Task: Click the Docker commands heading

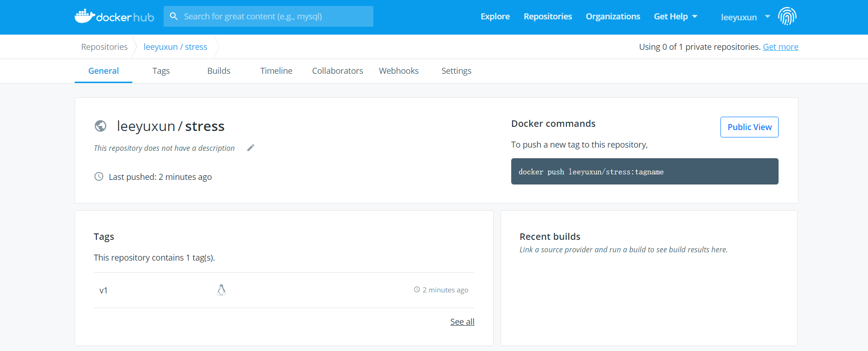Action: [x=553, y=124]
